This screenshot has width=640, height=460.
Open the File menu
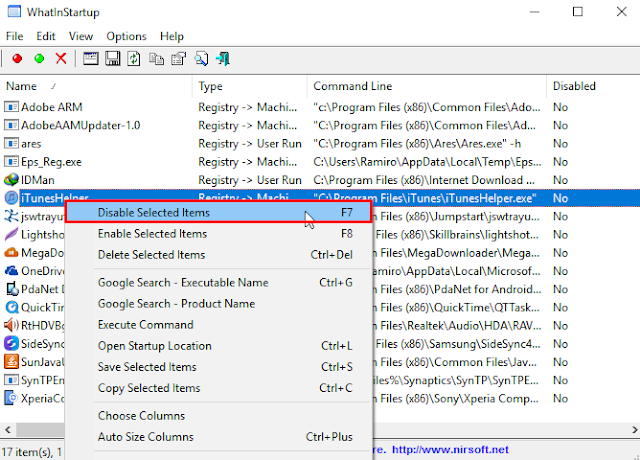pyautogui.click(x=14, y=36)
